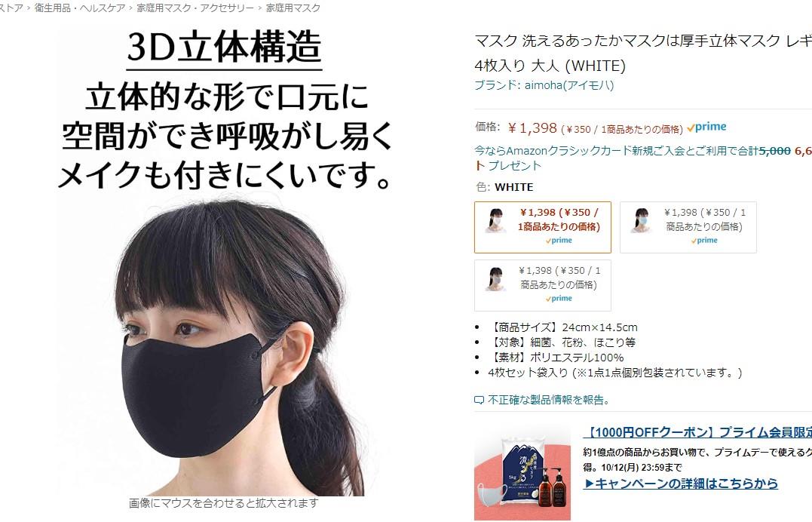Click the product title text
The image size is (812, 522).
tap(643, 54)
